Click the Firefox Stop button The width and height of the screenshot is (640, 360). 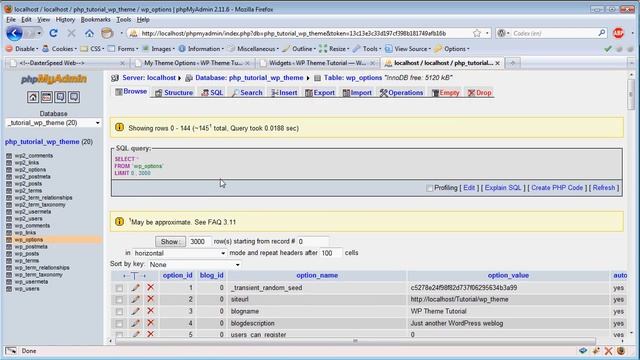tap(71, 33)
